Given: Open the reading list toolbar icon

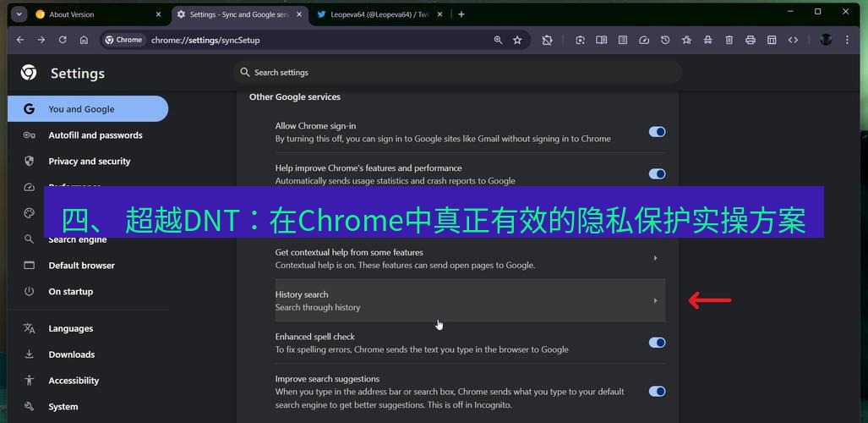Looking at the screenshot, I should pos(623,40).
